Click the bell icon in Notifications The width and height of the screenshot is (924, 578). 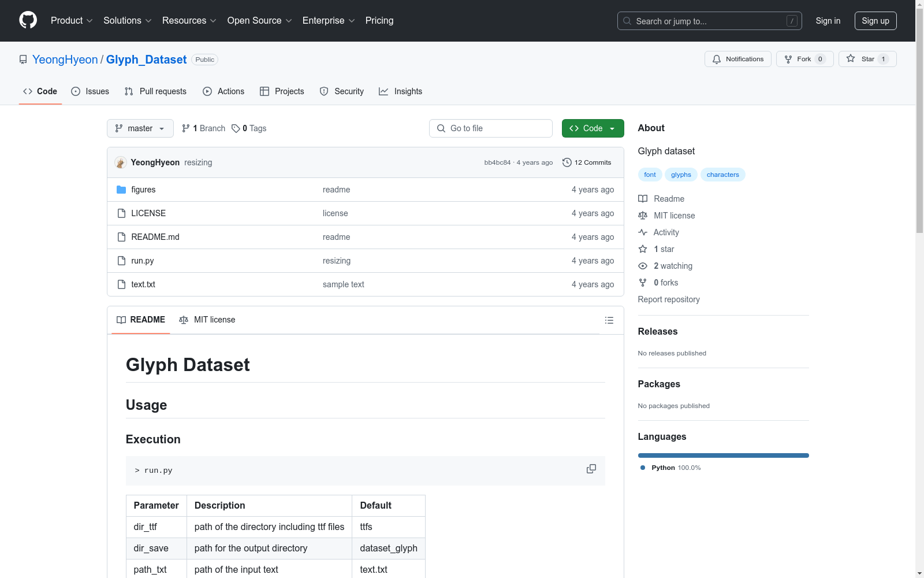(717, 59)
